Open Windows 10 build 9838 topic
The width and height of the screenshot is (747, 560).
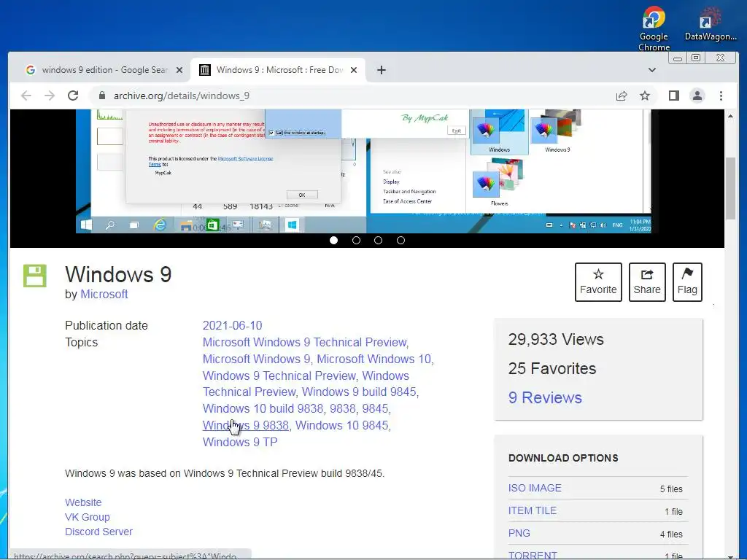pyautogui.click(x=263, y=408)
